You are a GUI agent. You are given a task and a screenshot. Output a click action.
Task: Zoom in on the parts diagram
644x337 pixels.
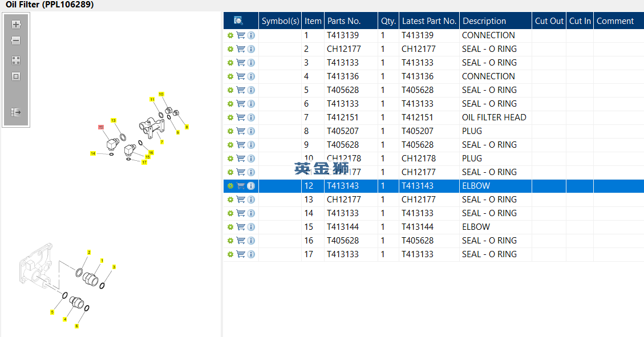click(16, 25)
